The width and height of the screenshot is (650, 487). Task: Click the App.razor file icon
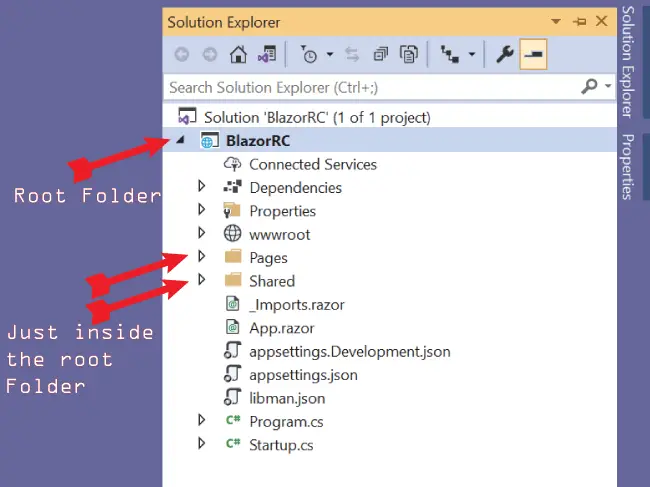click(233, 327)
